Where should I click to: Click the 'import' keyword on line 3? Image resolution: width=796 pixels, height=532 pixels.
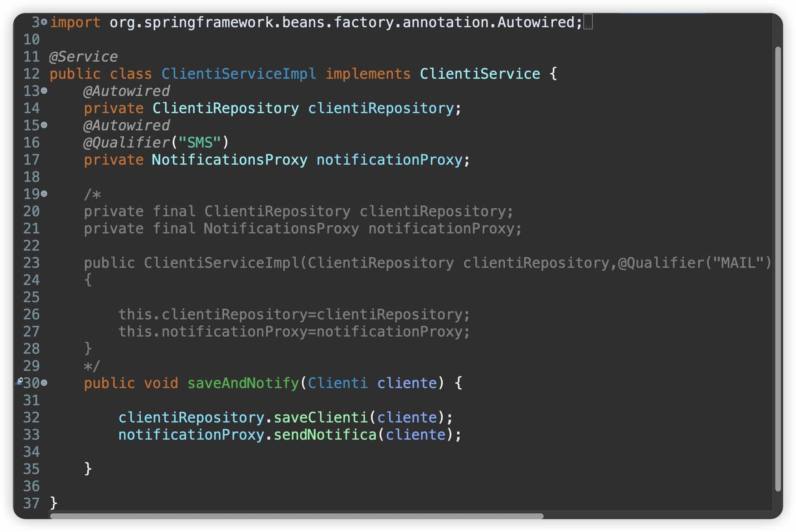point(75,22)
